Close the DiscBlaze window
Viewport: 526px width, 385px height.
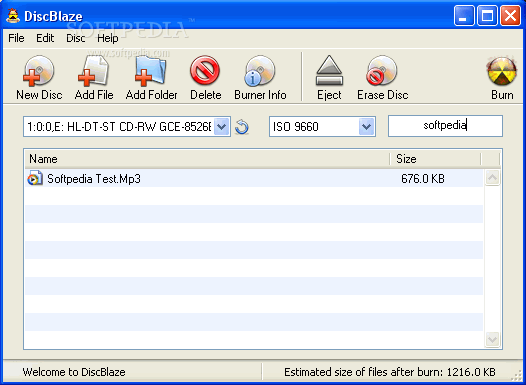click(510, 15)
